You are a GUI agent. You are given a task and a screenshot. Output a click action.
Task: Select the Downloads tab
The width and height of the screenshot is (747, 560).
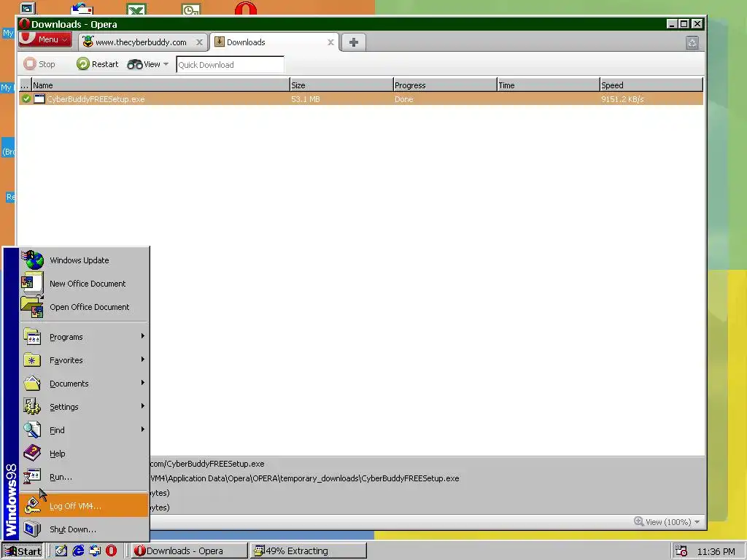click(274, 42)
